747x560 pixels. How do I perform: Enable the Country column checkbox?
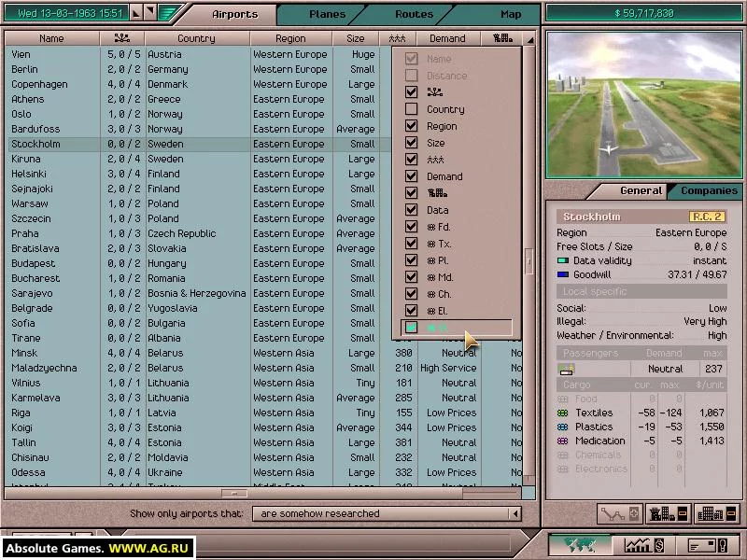point(411,109)
